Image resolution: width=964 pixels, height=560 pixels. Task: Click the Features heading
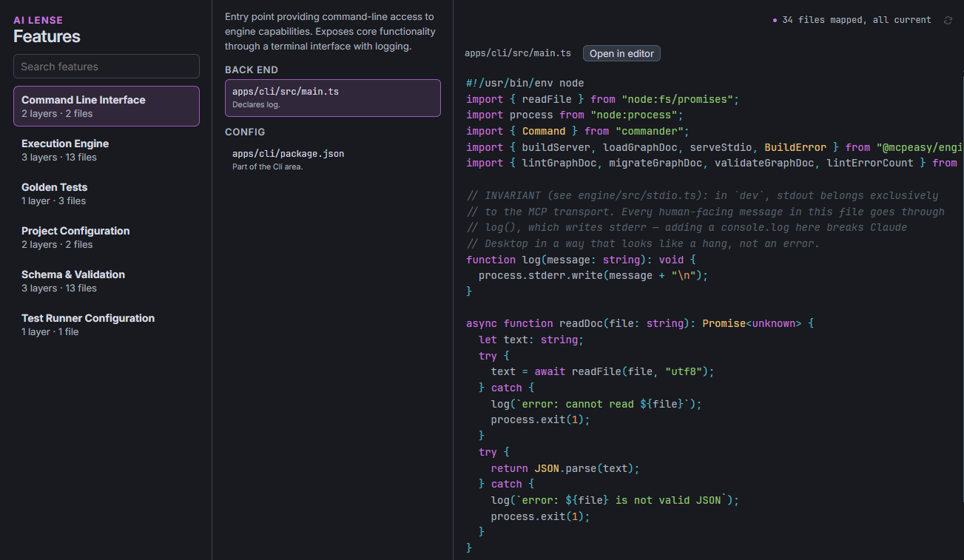47,36
